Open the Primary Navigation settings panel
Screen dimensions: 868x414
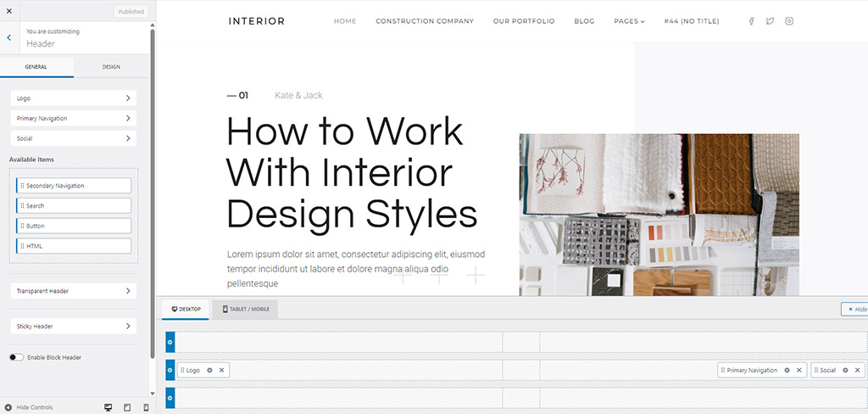74,119
